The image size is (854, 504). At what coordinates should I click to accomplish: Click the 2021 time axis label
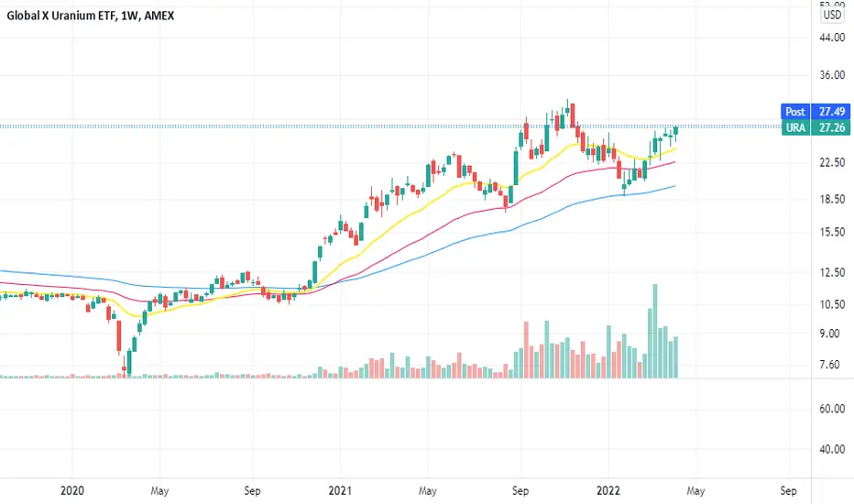point(340,490)
